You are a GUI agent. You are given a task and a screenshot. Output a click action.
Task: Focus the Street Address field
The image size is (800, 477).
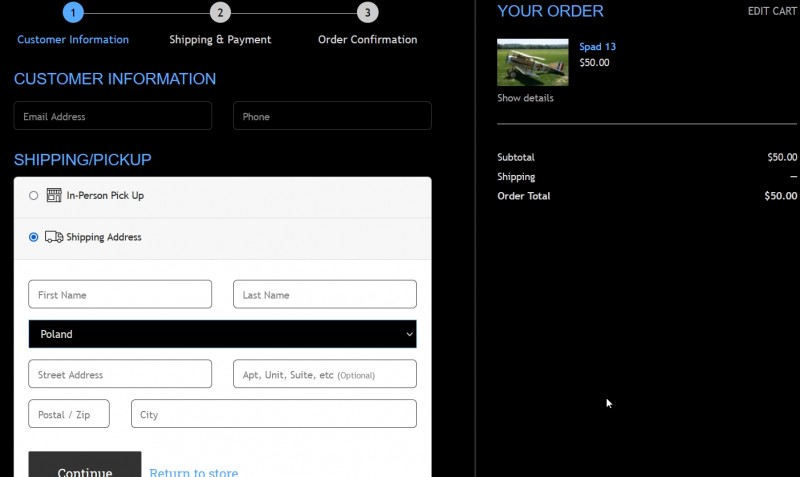tap(120, 374)
